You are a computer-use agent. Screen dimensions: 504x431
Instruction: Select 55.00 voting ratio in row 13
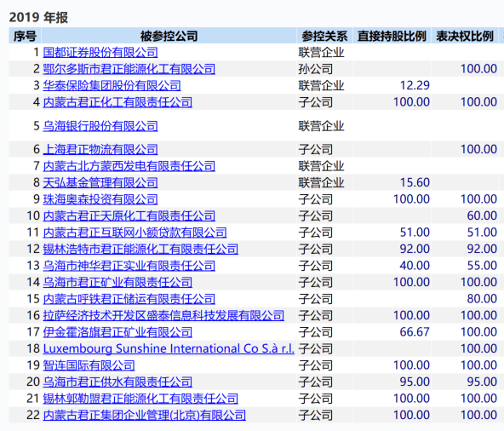point(482,266)
